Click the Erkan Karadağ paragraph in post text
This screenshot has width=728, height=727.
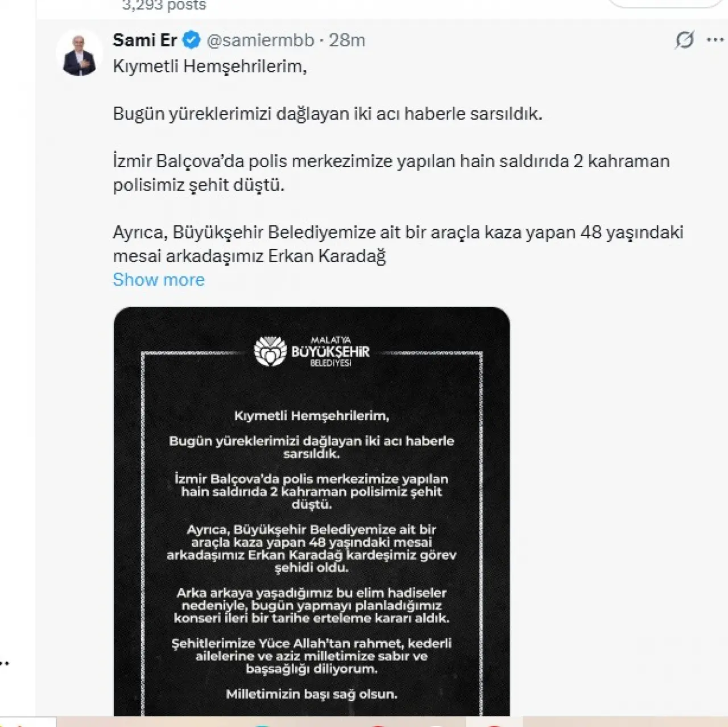click(x=398, y=244)
